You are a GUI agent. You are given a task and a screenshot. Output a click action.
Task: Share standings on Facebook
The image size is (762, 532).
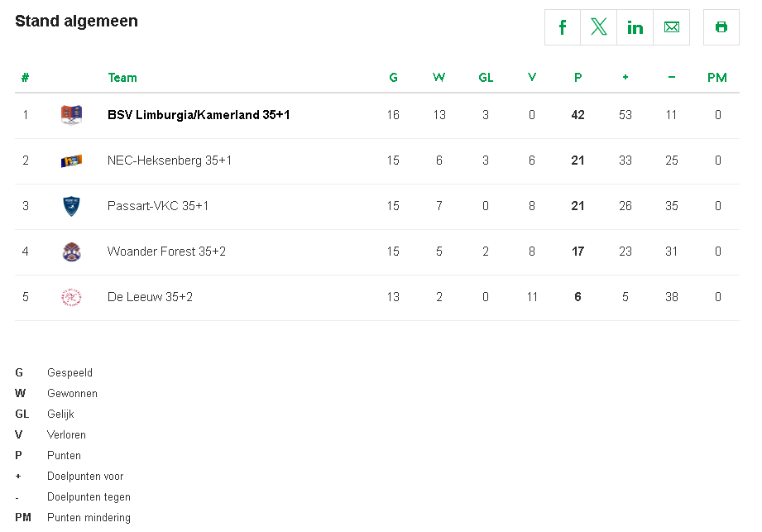tap(563, 27)
